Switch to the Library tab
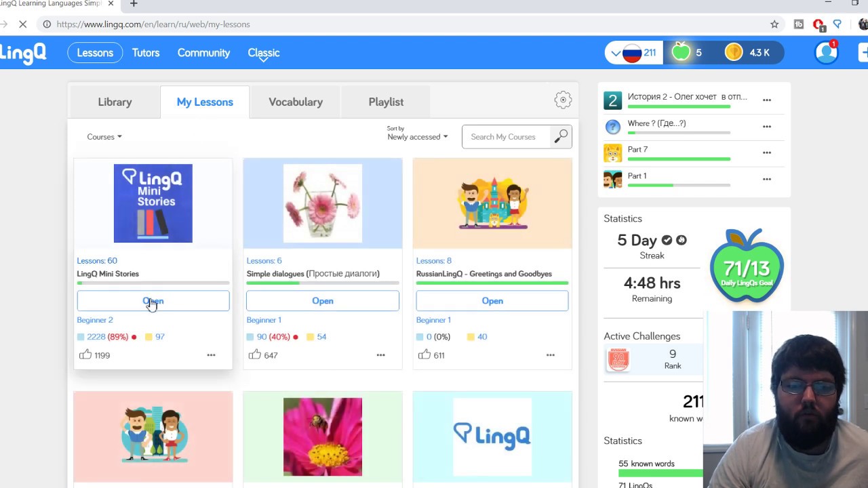Screen dimensions: 868x488 coord(115,102)
